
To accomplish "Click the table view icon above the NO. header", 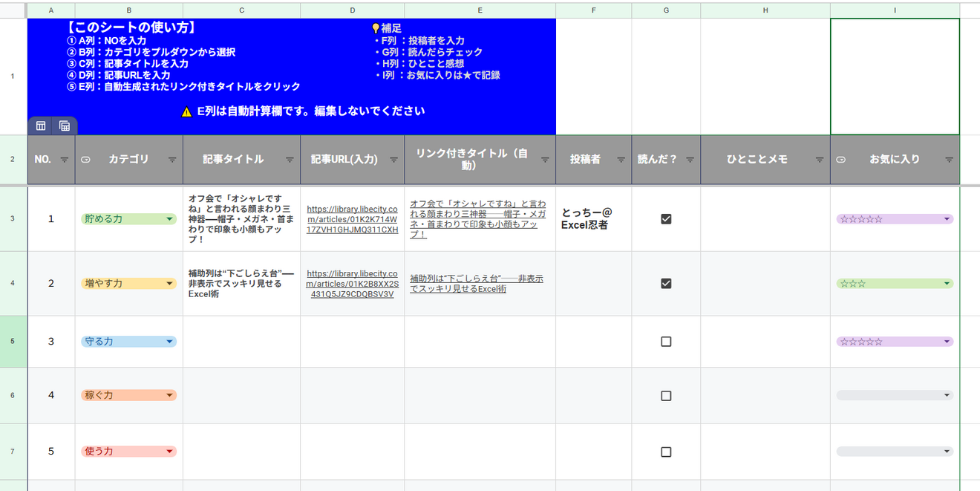I will pos(41,126).
